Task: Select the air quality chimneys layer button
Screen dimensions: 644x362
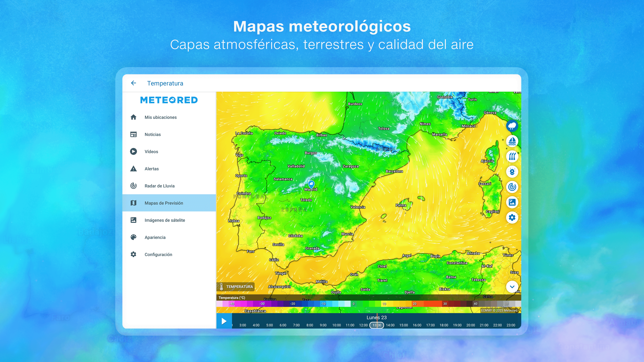Action: click(512, 156)
